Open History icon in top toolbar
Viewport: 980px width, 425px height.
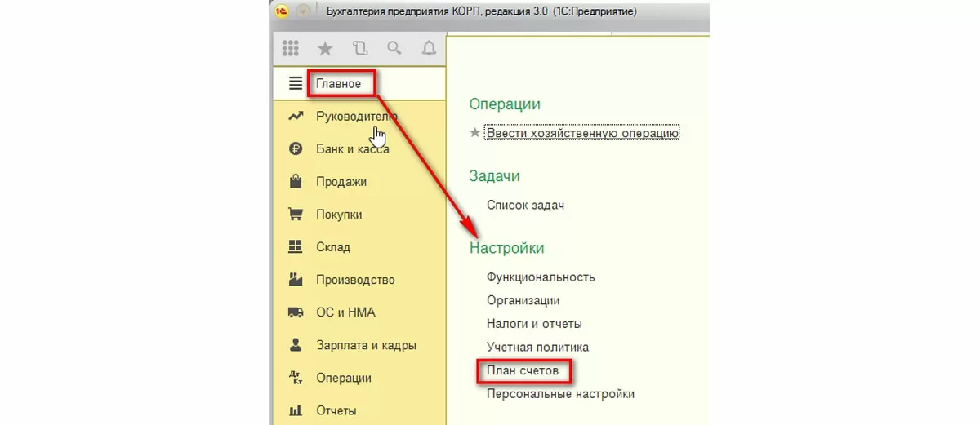tap(359, 48)
